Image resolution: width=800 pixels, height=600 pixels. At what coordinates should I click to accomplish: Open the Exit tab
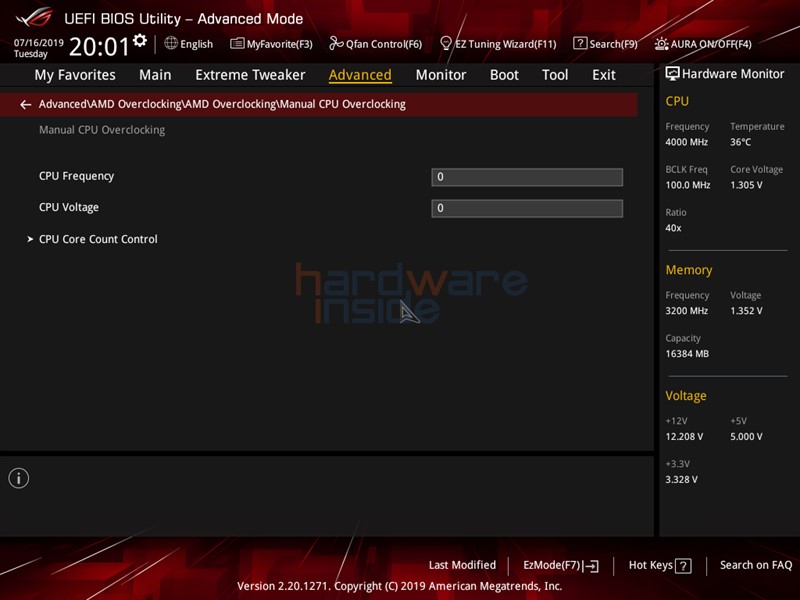(604, 75)
